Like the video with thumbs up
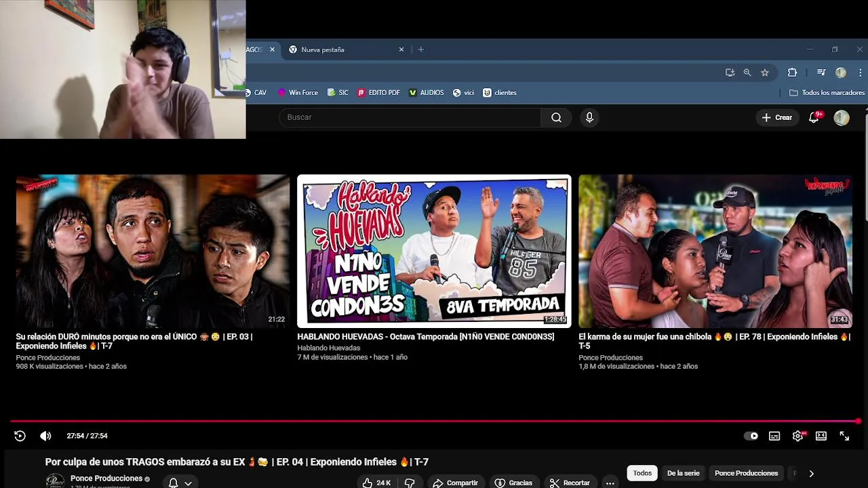 [376, 483]
